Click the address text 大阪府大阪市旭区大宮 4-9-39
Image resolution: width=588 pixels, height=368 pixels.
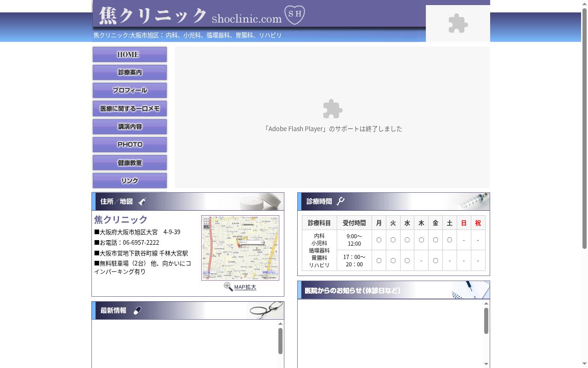pyautogui.click(x=140, y=232)
